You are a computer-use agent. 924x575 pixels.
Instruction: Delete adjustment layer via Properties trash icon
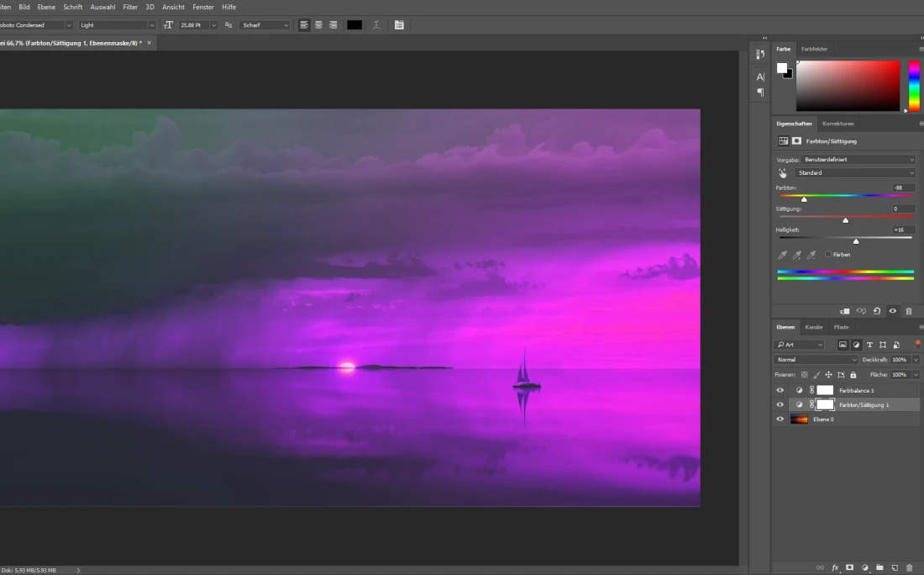tap(909, 311)
